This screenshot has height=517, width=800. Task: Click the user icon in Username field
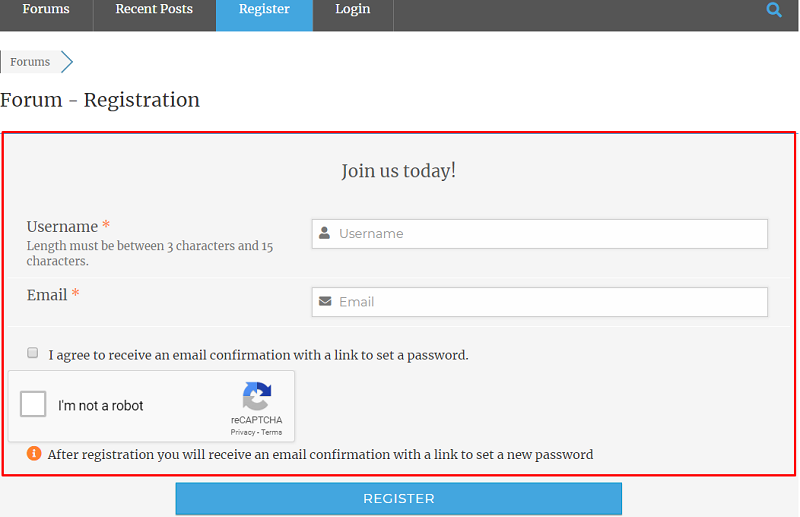coord(324,233)
